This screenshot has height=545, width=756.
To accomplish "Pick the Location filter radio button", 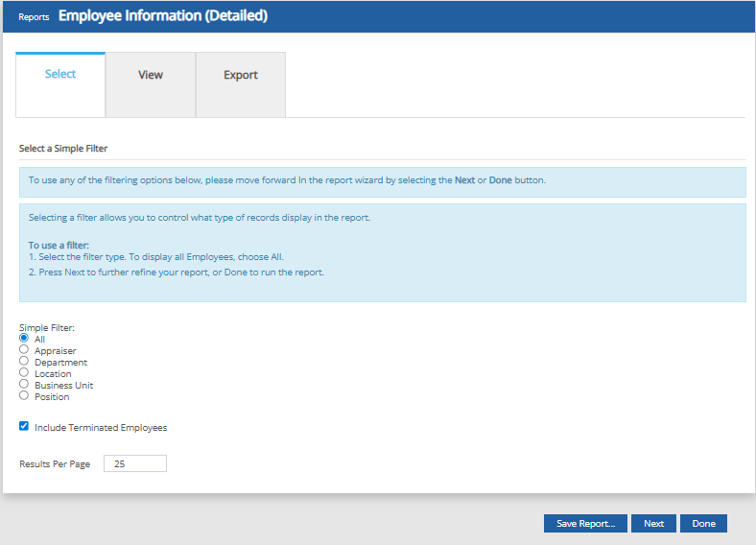I will tap(24, 373).
